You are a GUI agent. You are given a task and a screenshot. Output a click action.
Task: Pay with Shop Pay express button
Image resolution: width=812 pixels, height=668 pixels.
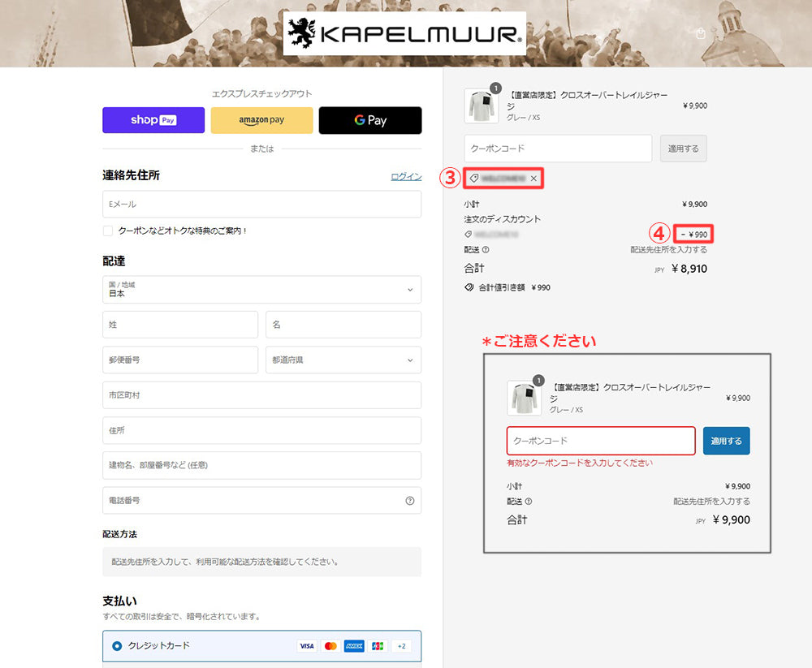coord(153,120)
